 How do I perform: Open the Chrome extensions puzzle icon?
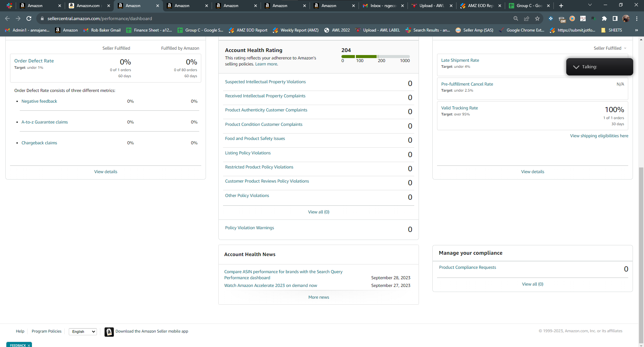(x=604, y=18)
